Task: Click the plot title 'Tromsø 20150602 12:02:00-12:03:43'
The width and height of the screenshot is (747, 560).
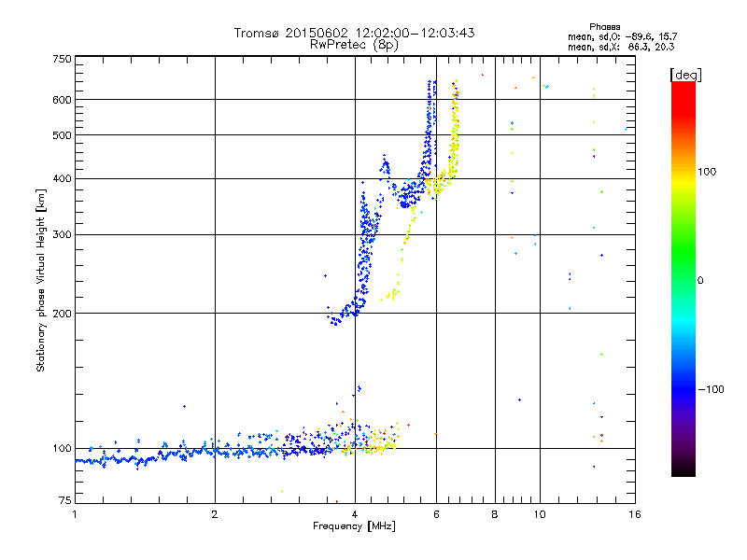Action: click(354, 33)
